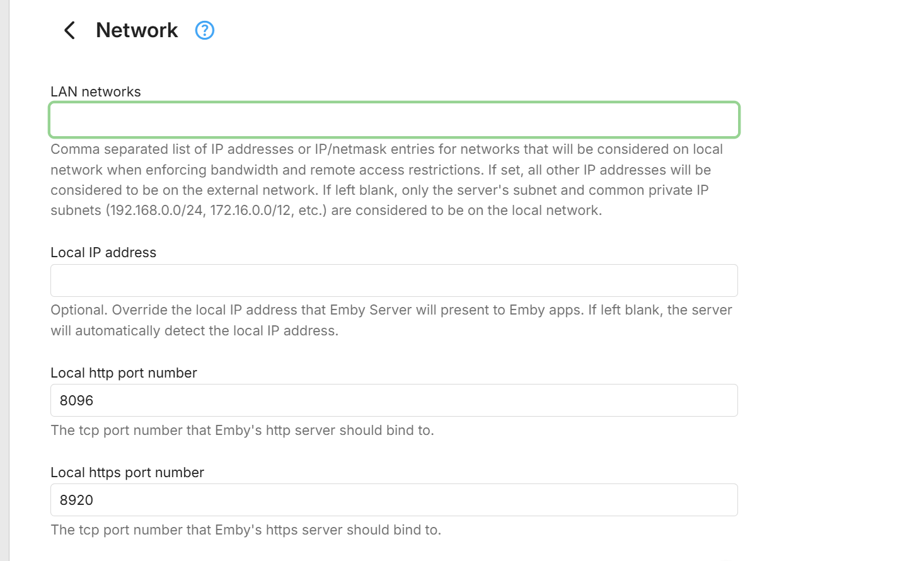The image size is (924, 561).
Task: Click the https server bind description text
Action: click(x=246, y=530)
